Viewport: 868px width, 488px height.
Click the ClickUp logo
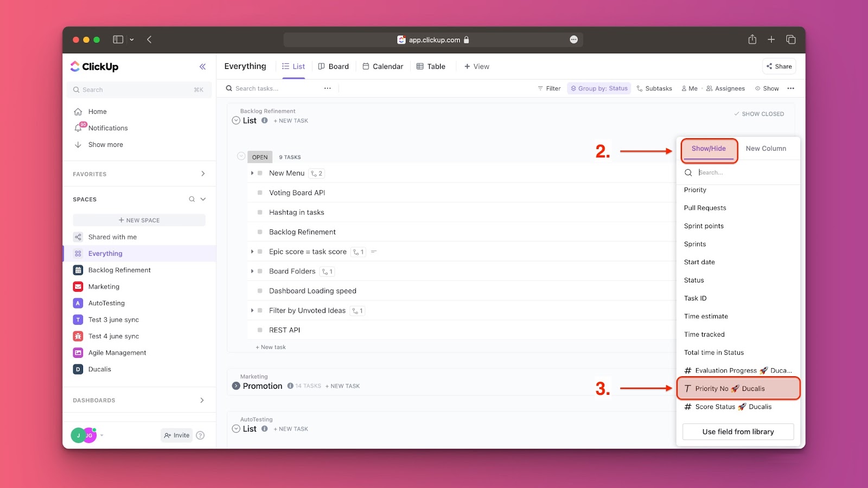click(x=94, y=67)
